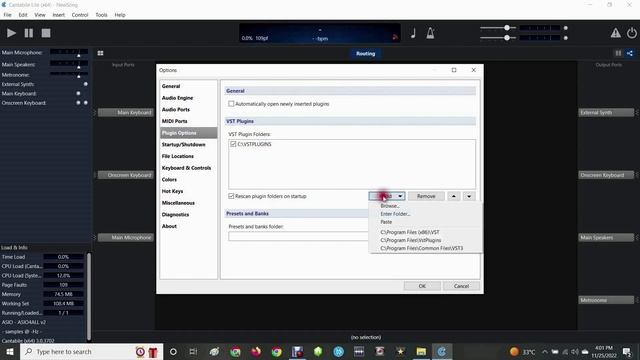Image resolution: width=640 pixels, height=360 pixels.
Task: Open the File menu
Action: click(x=7, y=15)
